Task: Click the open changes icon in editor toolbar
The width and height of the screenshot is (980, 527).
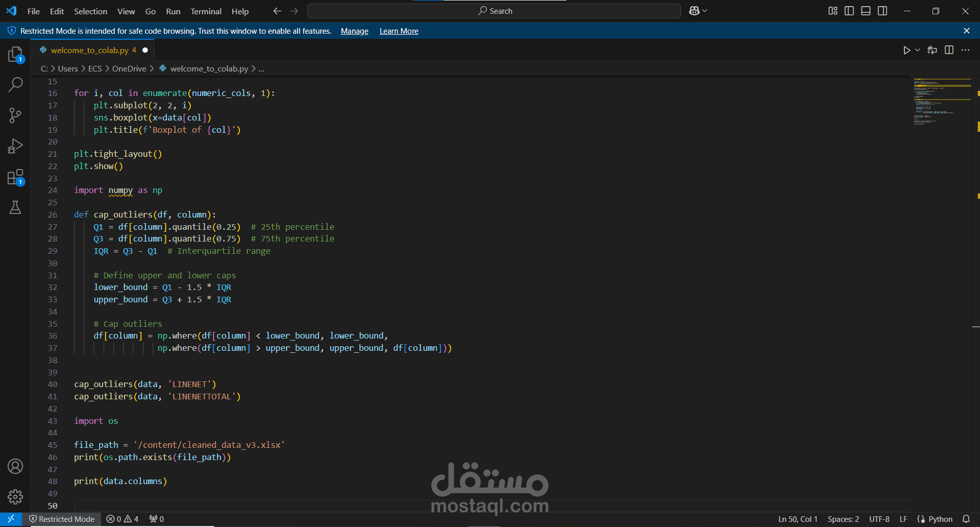Action: coord(932,50)
